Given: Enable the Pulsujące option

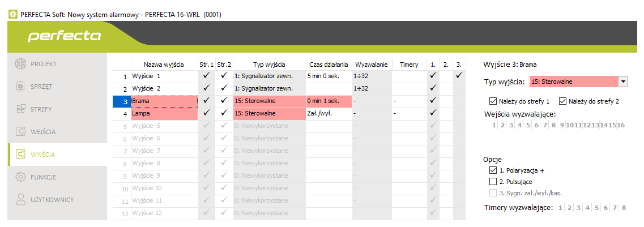Looking at the screenshot, I should [493, 182].
